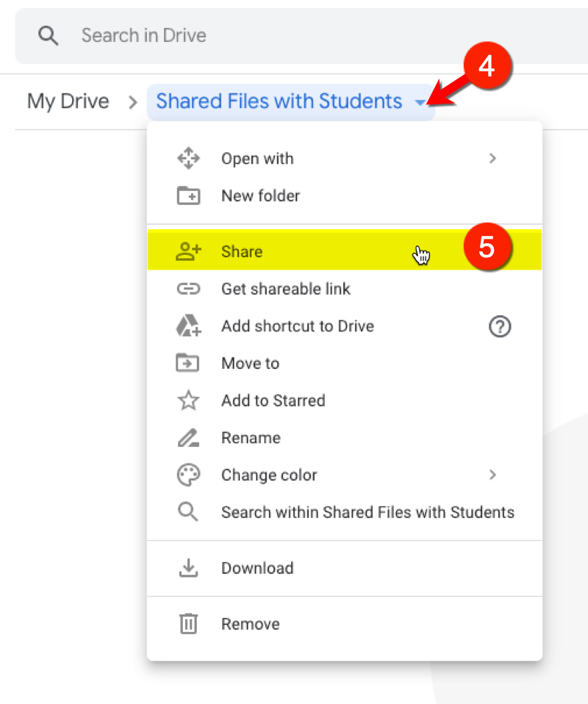Click the Change color palette icon
Image resolution: width=588 pixels, height=704 pixels.
coord(188,475)
